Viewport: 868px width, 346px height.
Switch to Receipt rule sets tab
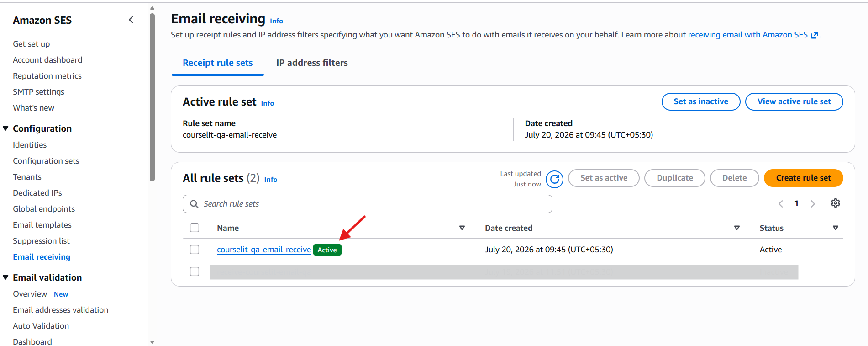point(217,63)
